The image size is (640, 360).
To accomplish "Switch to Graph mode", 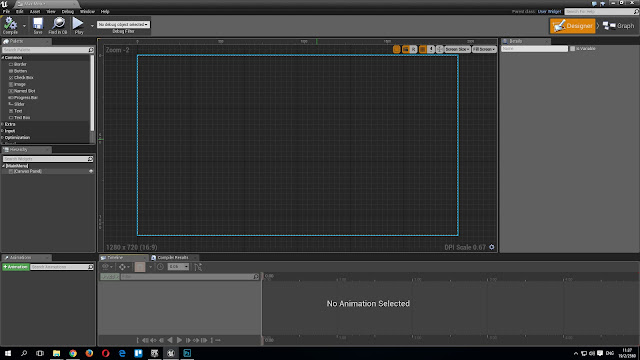I will (619, 26).
